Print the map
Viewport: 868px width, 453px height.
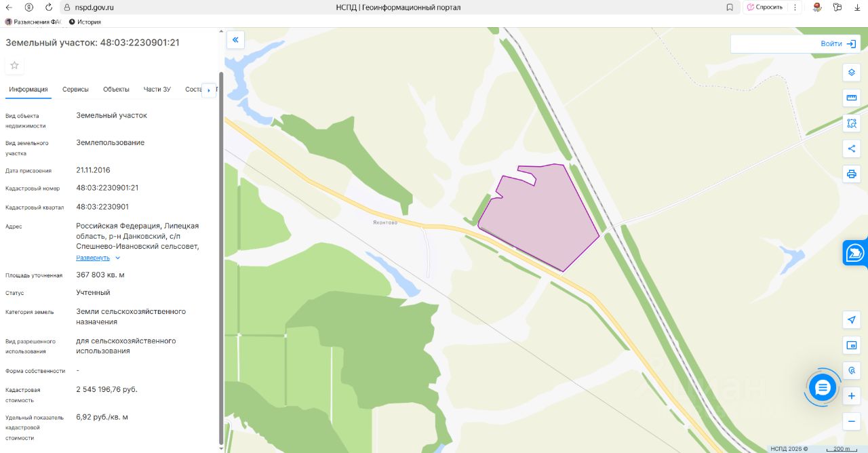point(852,174)
